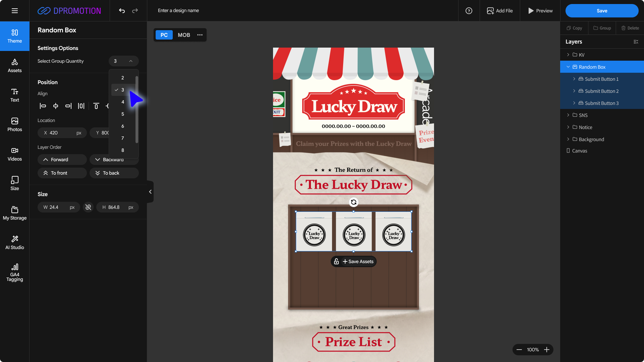Select the PC view tab

coord(164,35)
